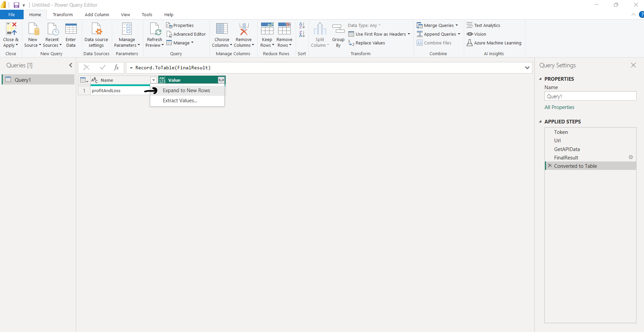Click the Merge Queries icon
This screenshot has width=644, height=332.
(x=420, y=25)
